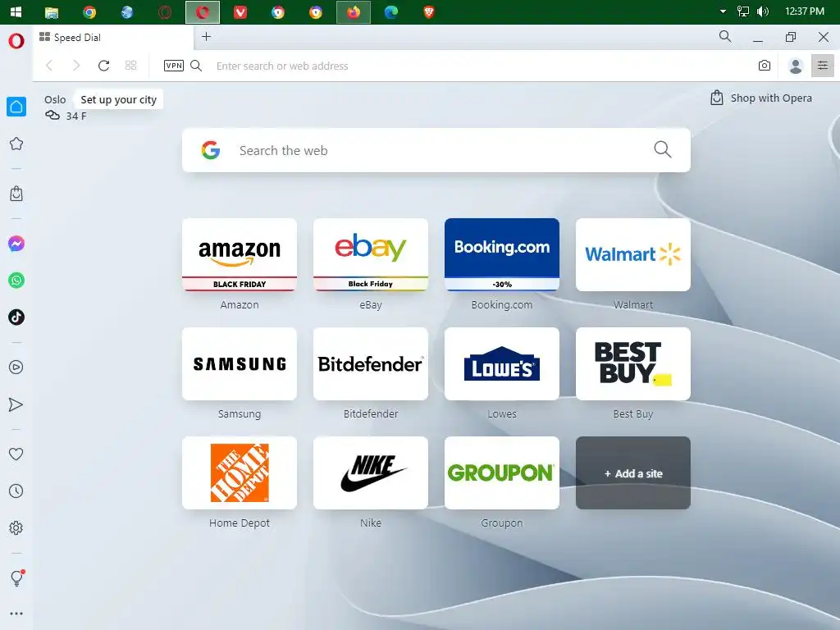Open My Flow arrow icon in sidebar
The image size is (840, 630).
pyautogui.click(x=16, y=404)
